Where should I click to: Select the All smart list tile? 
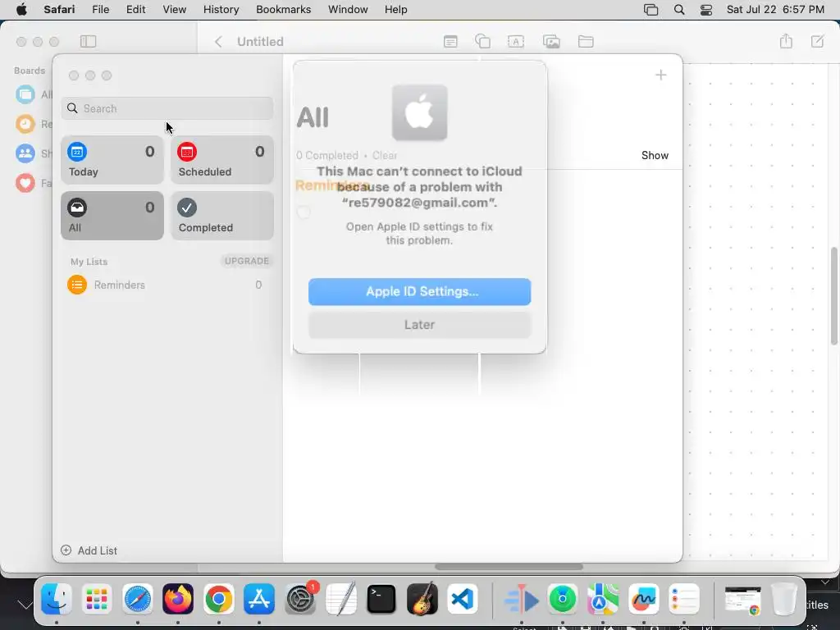click(112, 216)
